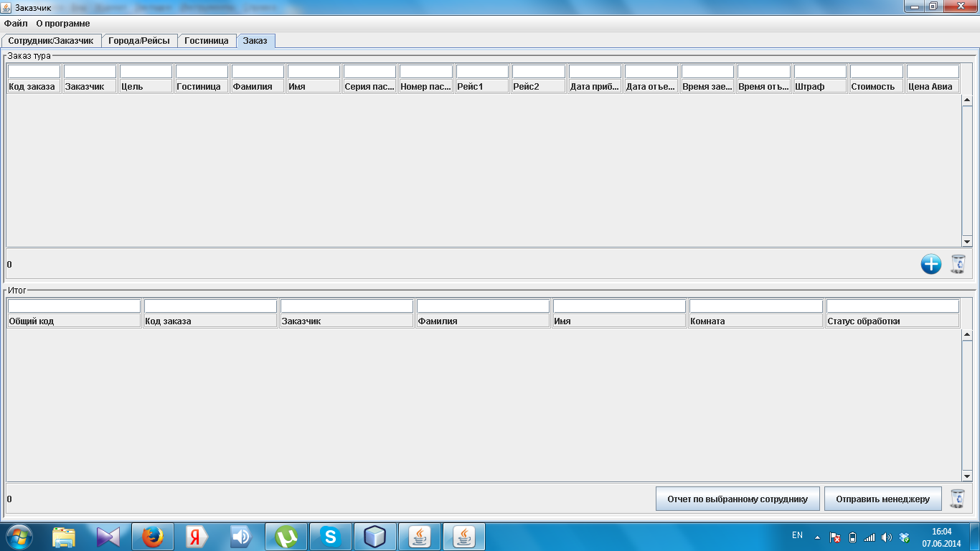
Task: Sort by Стоимость column header
Action: pos(877,86)
